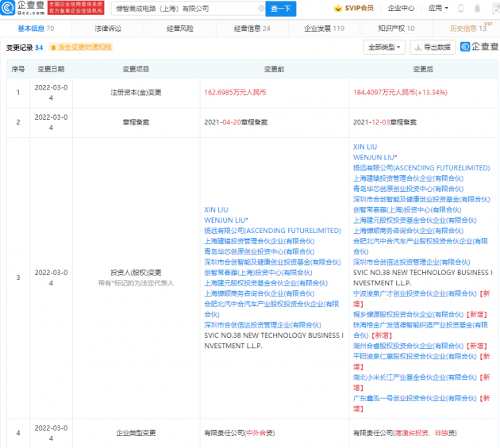Click the 变更记录 34 heading
Screen dimensions: 500x448
25,48
